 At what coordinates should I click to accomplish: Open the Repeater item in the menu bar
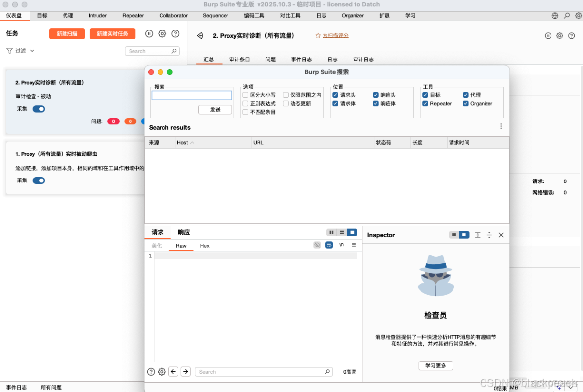click(x=133, y=15)
